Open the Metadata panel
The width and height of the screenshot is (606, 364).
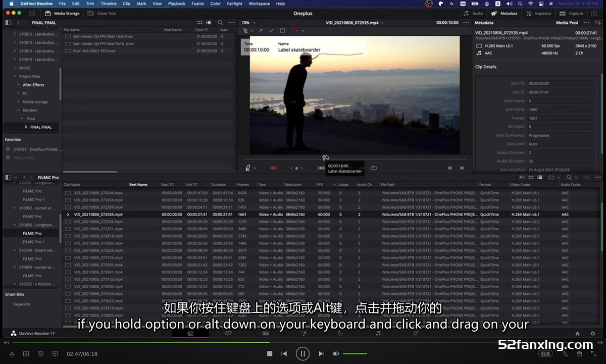pyautogui.click(x=504, y=14)
